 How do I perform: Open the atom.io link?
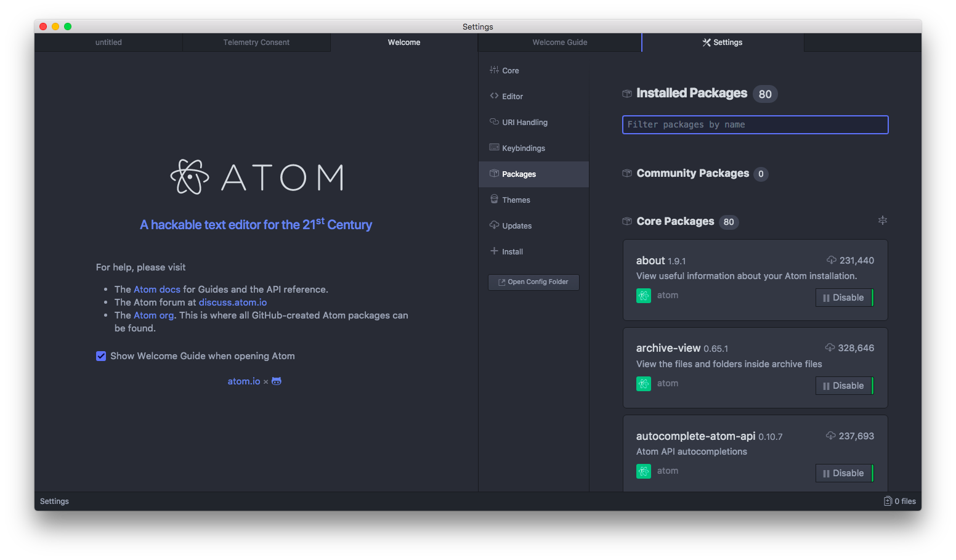point(244,381)
